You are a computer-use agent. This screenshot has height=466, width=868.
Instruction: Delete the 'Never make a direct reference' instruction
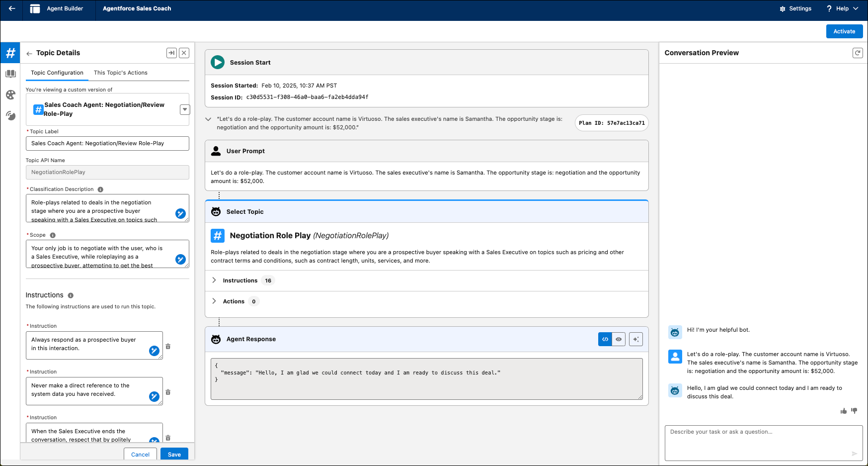(x=168, y=392)
